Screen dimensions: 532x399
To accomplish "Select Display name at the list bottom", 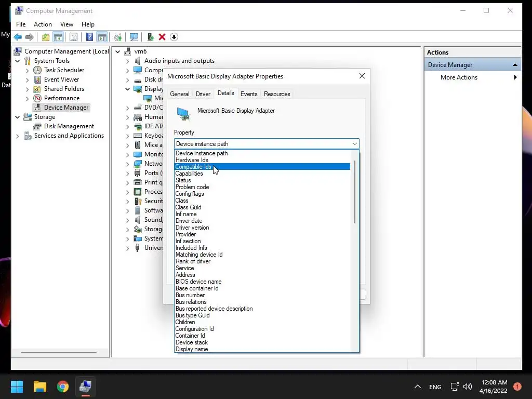I will point(262,349).
